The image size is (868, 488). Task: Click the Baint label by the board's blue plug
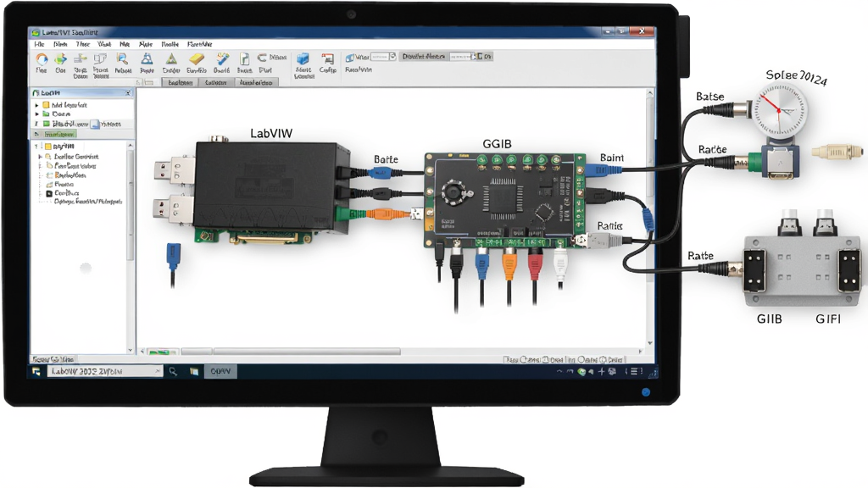612,158
